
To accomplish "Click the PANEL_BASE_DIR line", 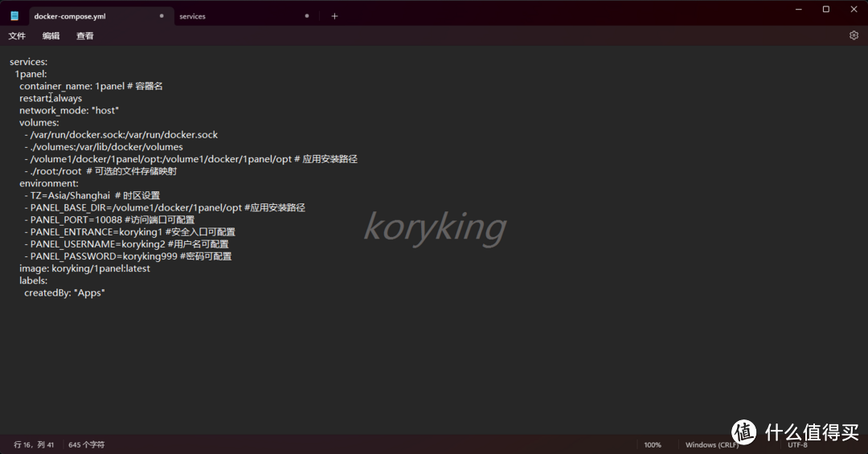I will [165, 208].
